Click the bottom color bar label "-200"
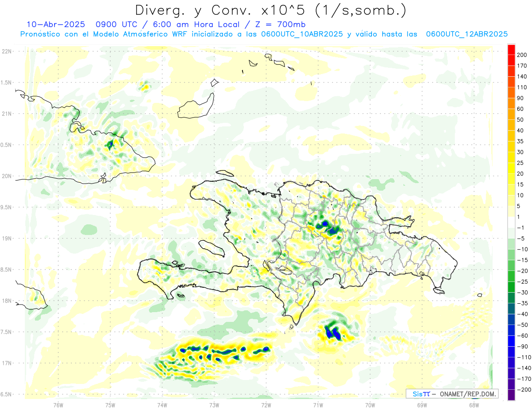Screen dimensions: 532x411 [524, 390]
